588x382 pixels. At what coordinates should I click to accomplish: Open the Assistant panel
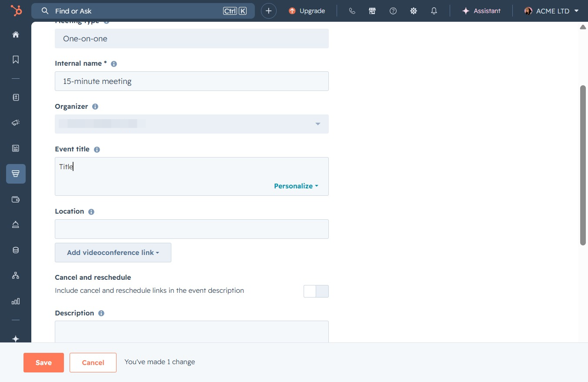pyautogui.click(x=481, y=11)
